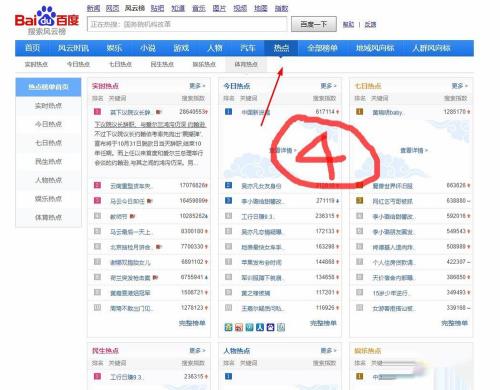Click rank 2 badge beside 吴亦凡女友身份
The image size is (500, 390).
pos(228,185)
